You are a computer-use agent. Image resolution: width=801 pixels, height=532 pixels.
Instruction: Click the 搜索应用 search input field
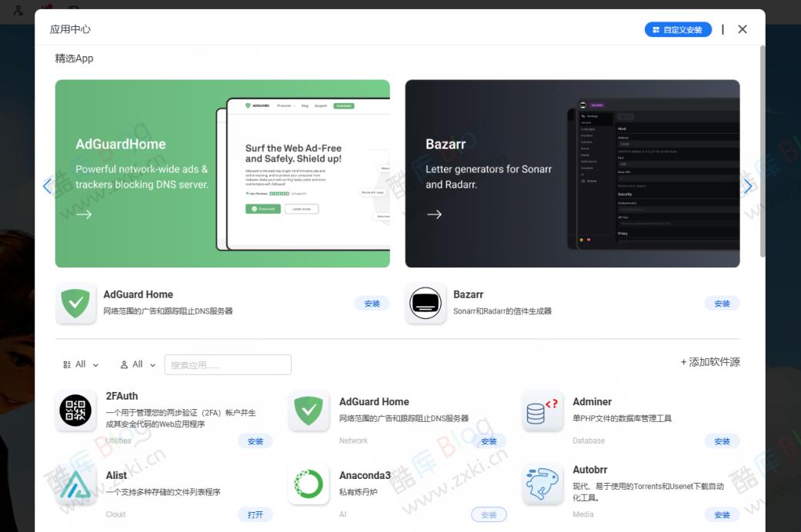228,364
